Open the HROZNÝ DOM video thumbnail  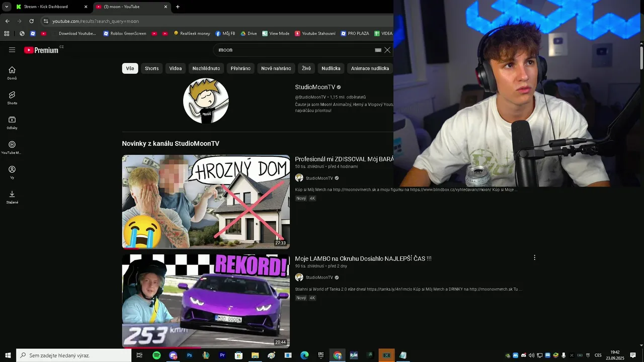[x=206, y=202]
